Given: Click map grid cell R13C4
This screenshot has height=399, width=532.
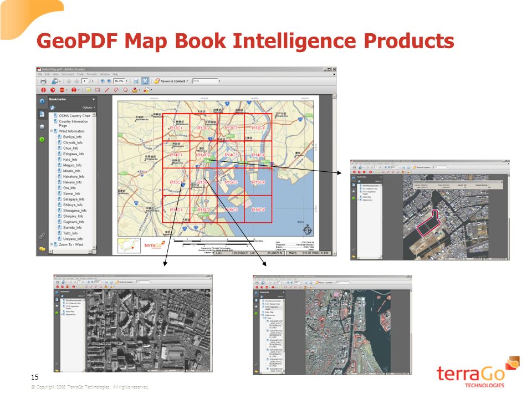Looking at the screenshot, I should point(258,127).
